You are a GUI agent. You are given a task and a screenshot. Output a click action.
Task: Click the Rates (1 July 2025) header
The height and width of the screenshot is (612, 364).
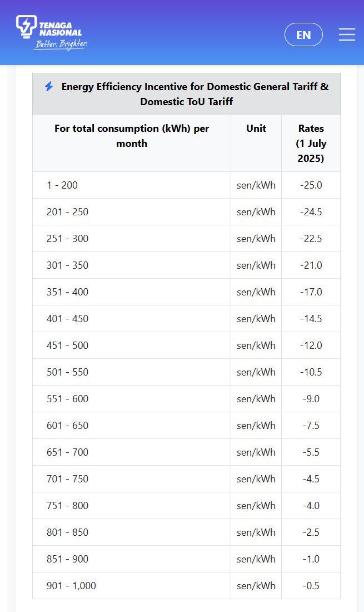pyautogui.click(x=311, y=143)
